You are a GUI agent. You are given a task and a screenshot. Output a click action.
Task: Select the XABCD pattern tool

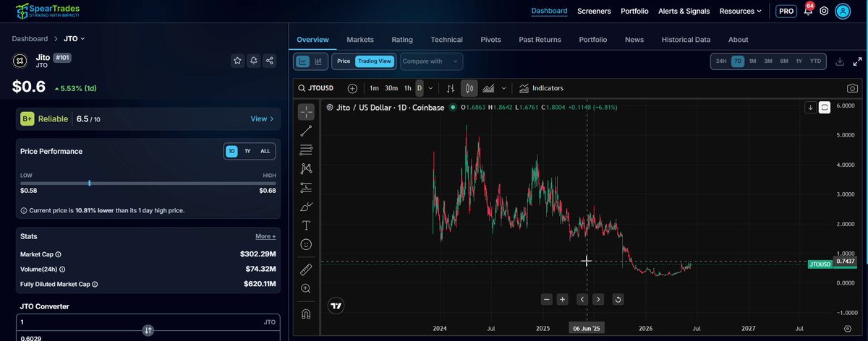tap(306, 168)
